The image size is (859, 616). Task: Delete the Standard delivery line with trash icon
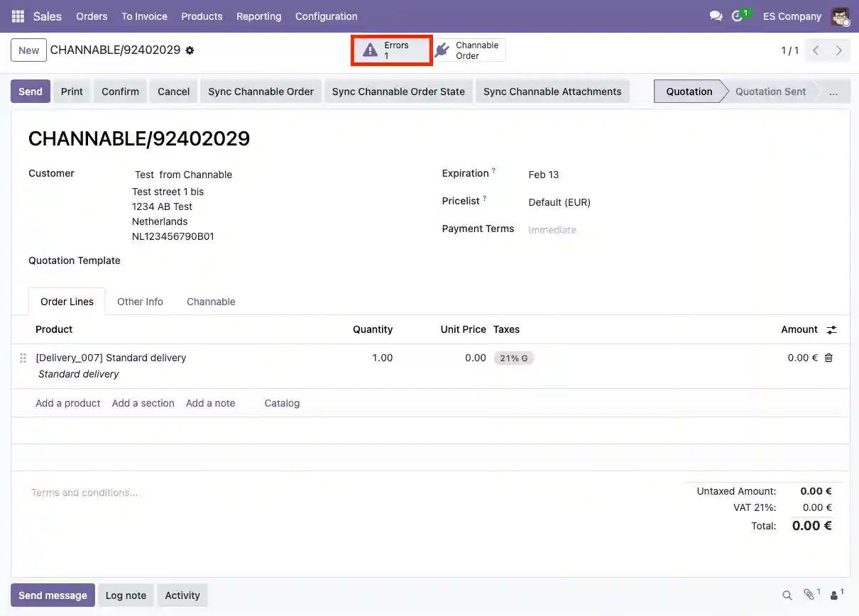click(828, 358)
